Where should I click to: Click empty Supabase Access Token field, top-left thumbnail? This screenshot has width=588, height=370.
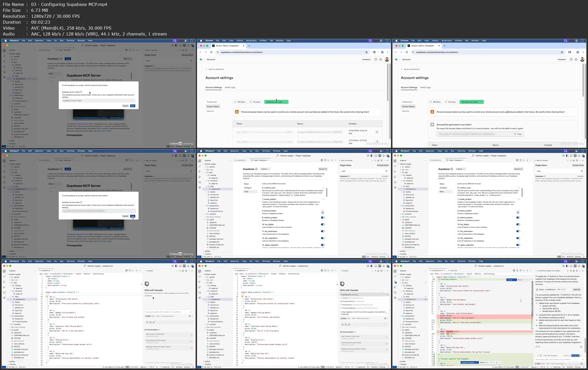(98, 101)
